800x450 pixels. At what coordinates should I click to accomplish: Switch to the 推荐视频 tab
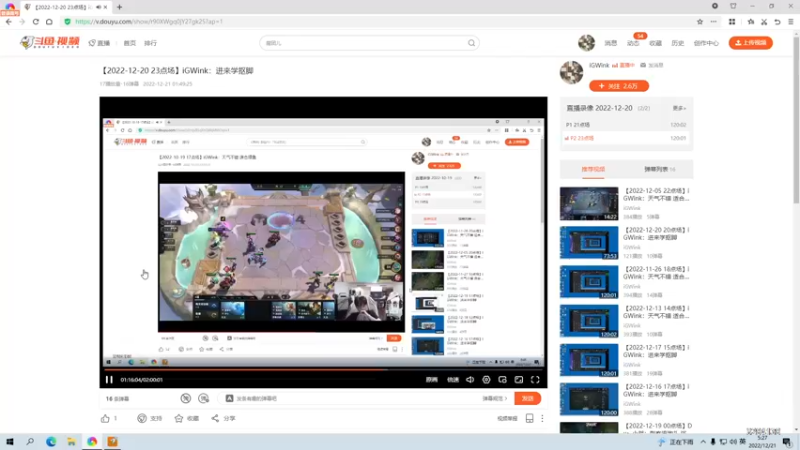coord(593,169)
